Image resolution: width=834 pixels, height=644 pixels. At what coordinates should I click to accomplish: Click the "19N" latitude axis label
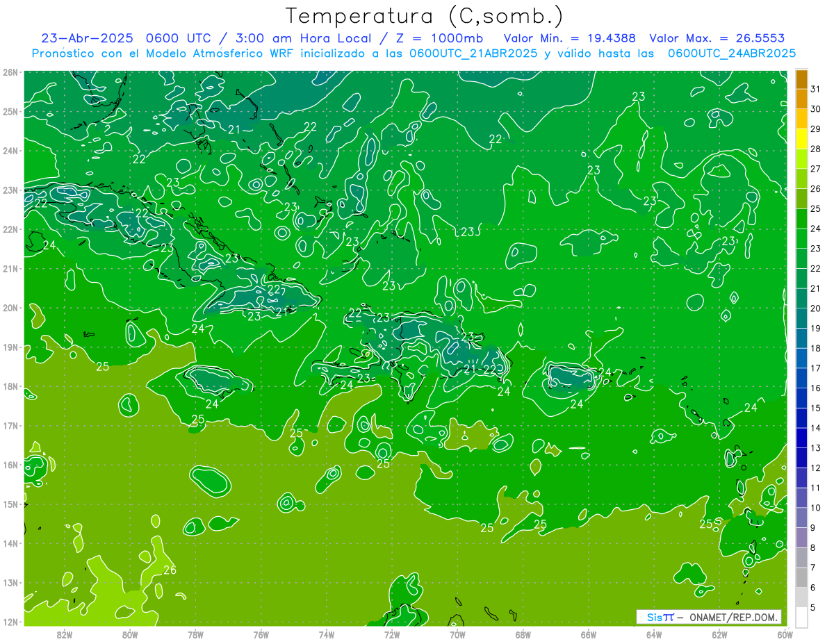(x=10, y=347)
